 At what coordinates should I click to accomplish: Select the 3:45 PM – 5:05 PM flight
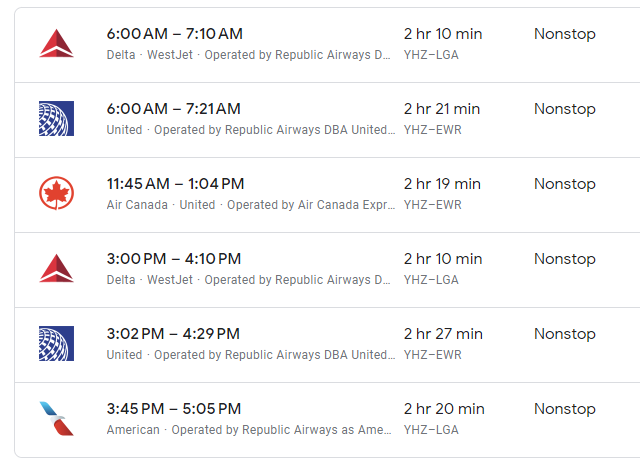[x=174, y=409]
